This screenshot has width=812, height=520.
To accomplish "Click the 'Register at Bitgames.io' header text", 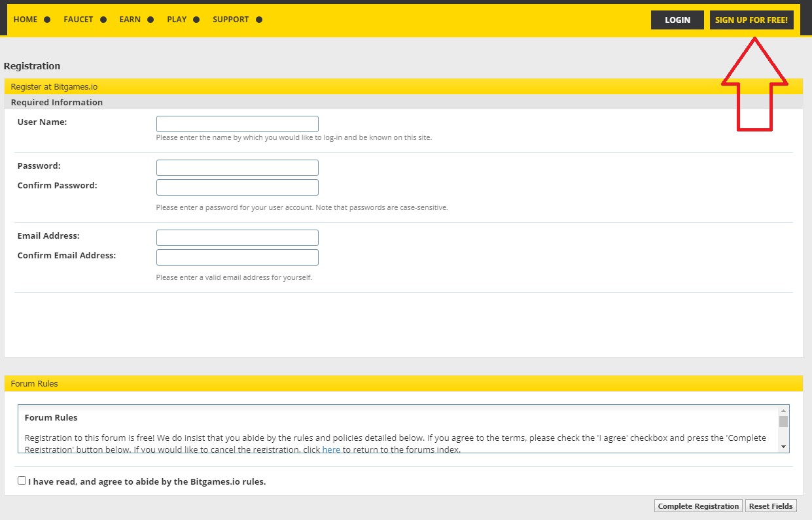I will [54, 86].
